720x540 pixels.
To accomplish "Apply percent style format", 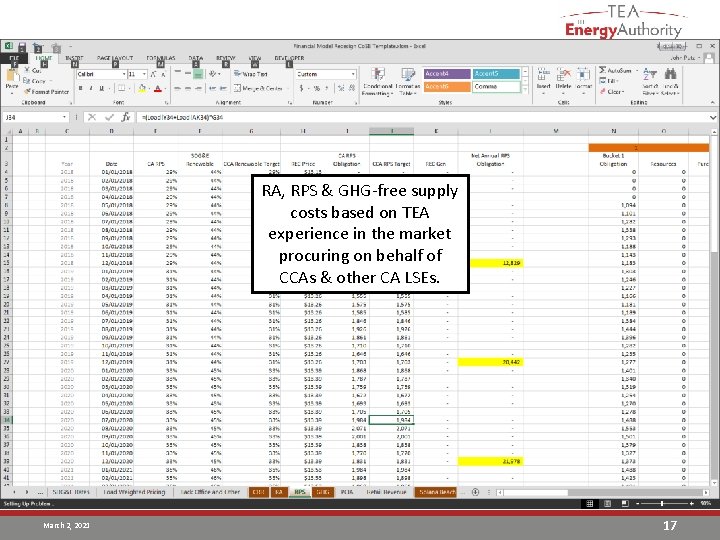I will coord(316,88).
